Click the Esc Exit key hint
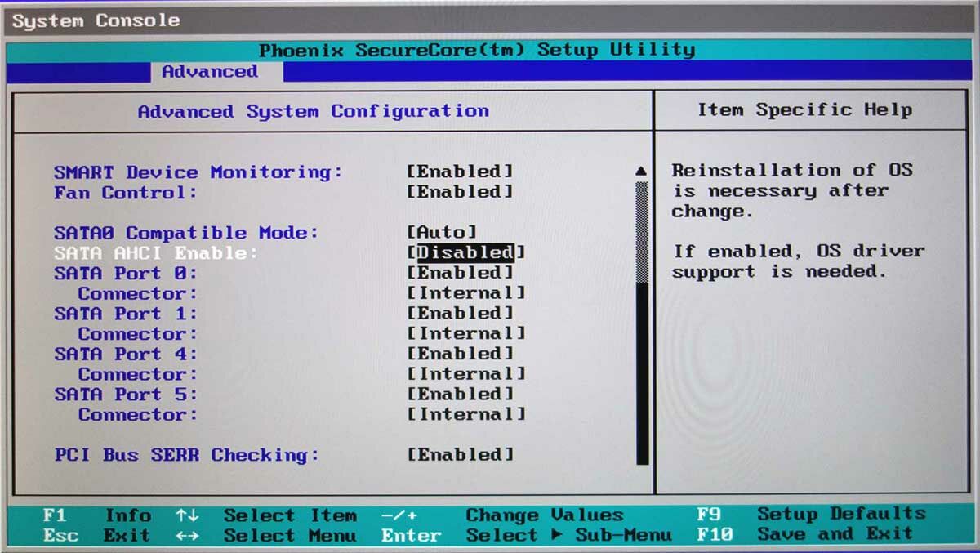980x553 pixels. pyautogui.click(x=96, y=536)
